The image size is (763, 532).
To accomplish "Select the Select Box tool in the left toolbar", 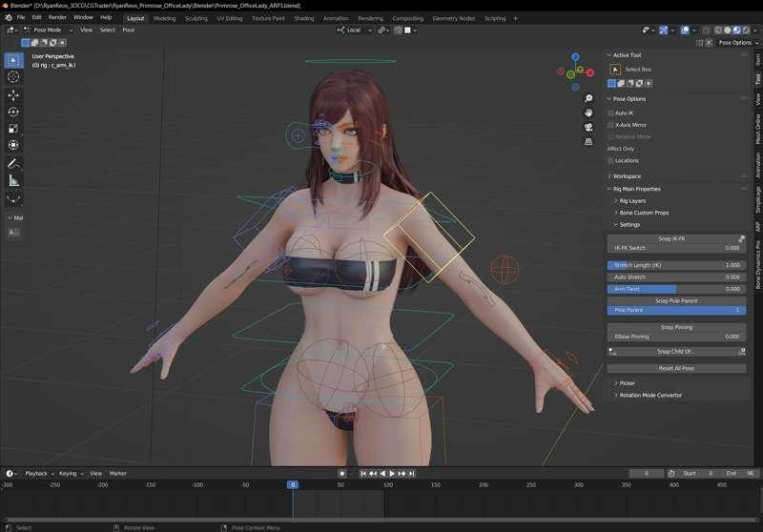I will pyautogui.click(x=13, y=60).
